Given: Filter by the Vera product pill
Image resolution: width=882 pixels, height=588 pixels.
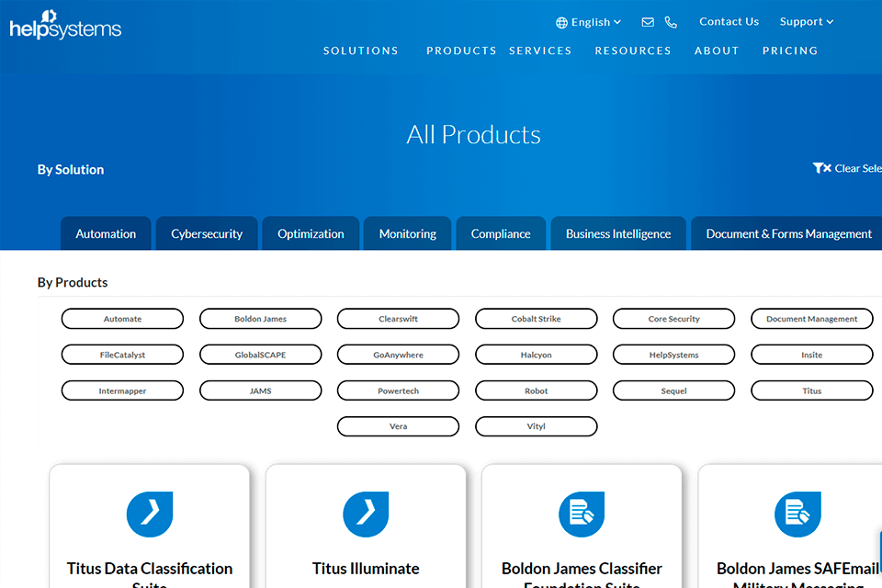Looking at the screenshot, I should [398, 426].
